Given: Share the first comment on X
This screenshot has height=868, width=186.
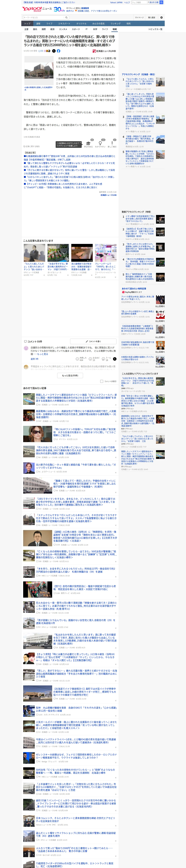Looking at the screenshot, I should coord(115,359).
